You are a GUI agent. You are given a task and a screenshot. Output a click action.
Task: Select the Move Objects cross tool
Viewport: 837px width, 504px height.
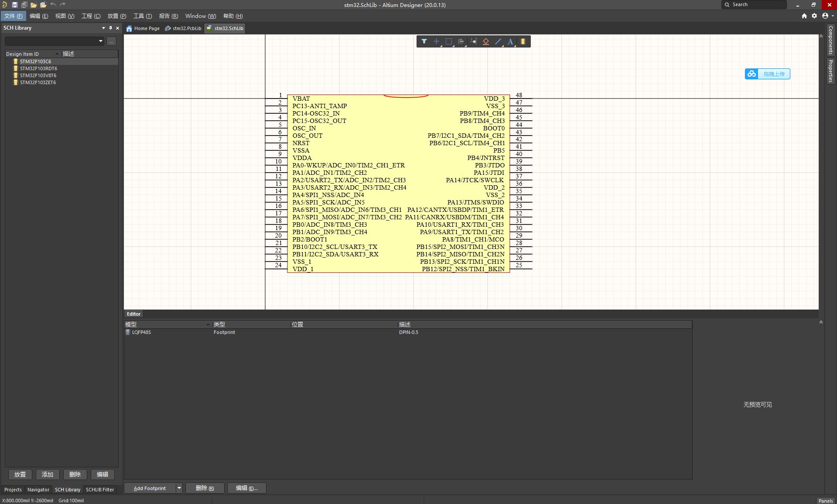pos(436,41)
